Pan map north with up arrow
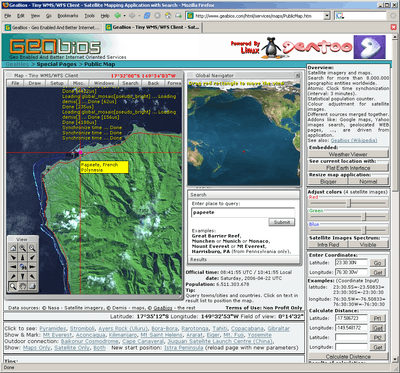Image resolution: width=400 pixels, height=373 pixels. coord(23,257)
